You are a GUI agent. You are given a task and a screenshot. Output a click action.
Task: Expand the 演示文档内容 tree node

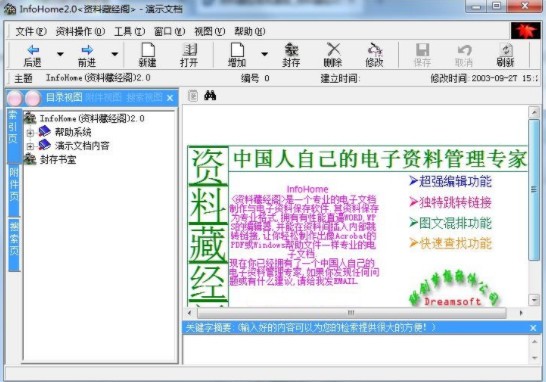coord(30,146)
